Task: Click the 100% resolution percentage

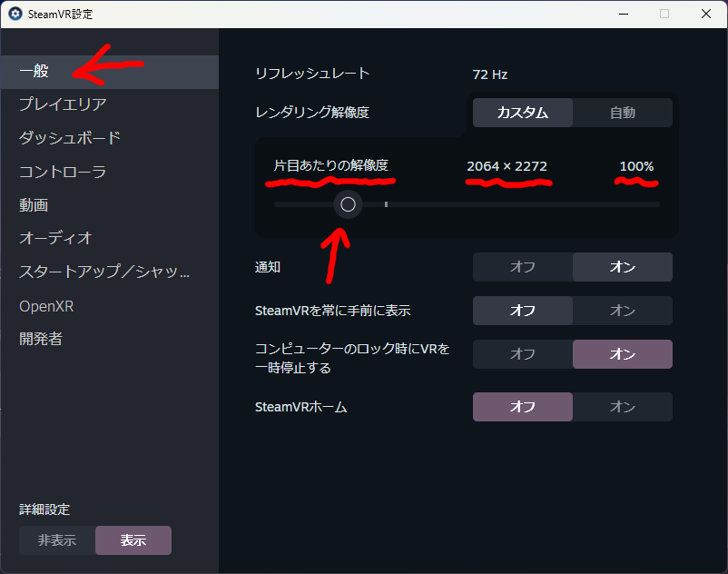Action: tap(636, 166)
